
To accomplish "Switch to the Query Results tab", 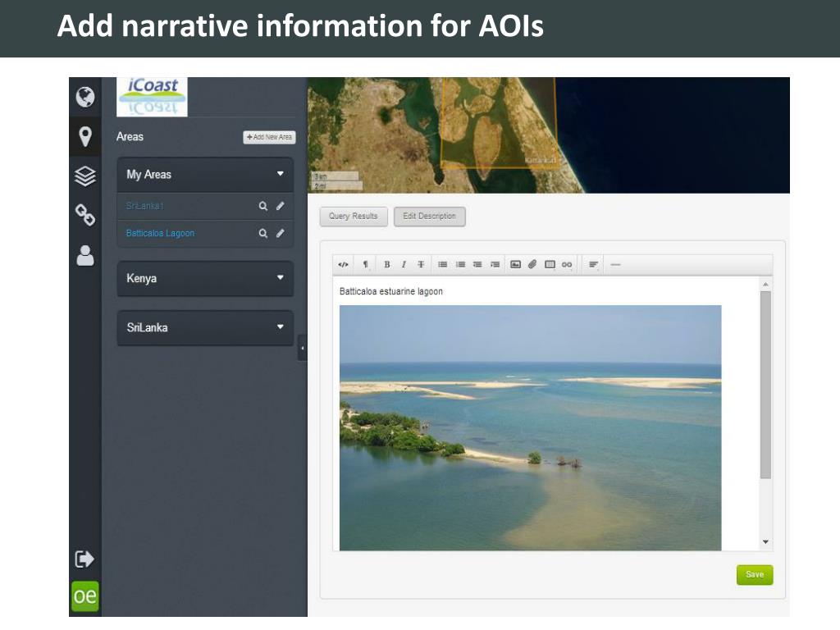I will click(354, 217).
